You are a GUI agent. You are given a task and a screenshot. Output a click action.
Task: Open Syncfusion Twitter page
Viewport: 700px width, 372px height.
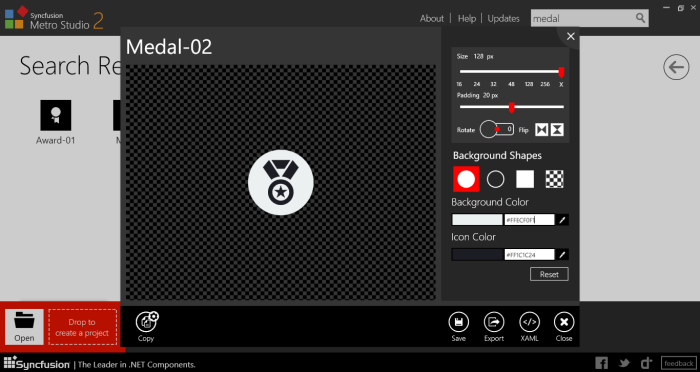pyautogui.click(x=624, y=363)
